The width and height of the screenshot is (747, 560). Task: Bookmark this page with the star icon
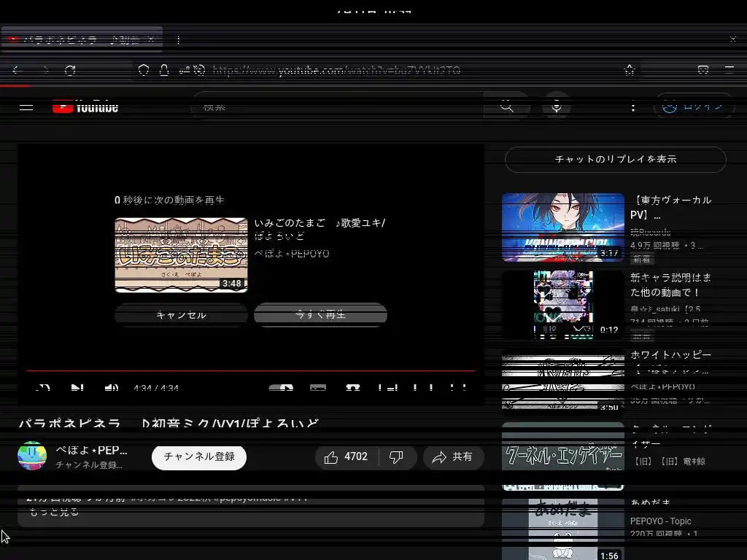tap(630, 71)
